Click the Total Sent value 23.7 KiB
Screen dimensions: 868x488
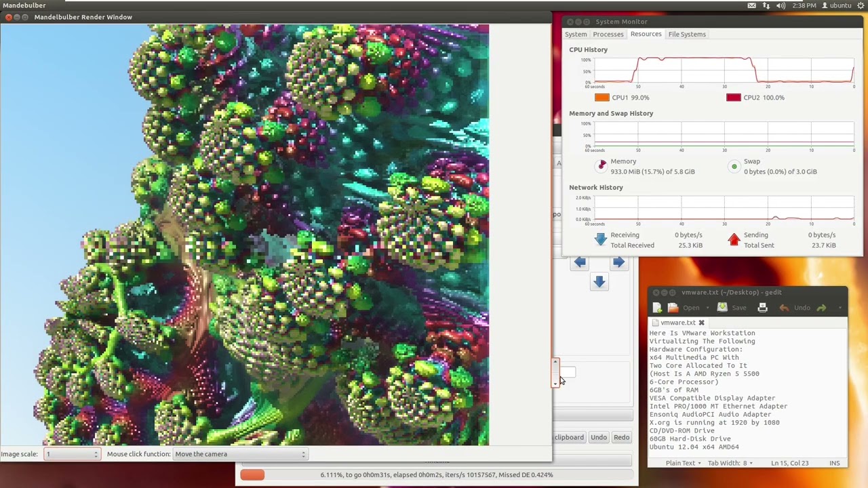[x=823, y=245]
